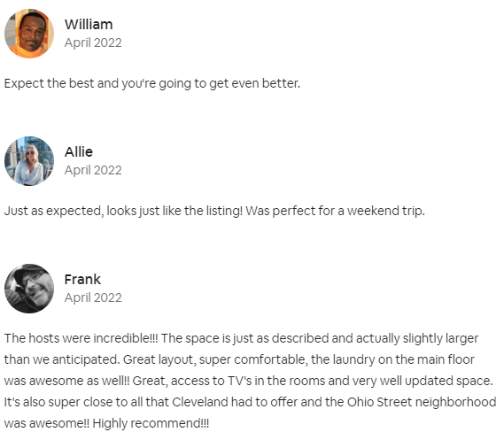Click the April 2022 date under Allie
Viewport: 504px width, 440px height.
93,170
